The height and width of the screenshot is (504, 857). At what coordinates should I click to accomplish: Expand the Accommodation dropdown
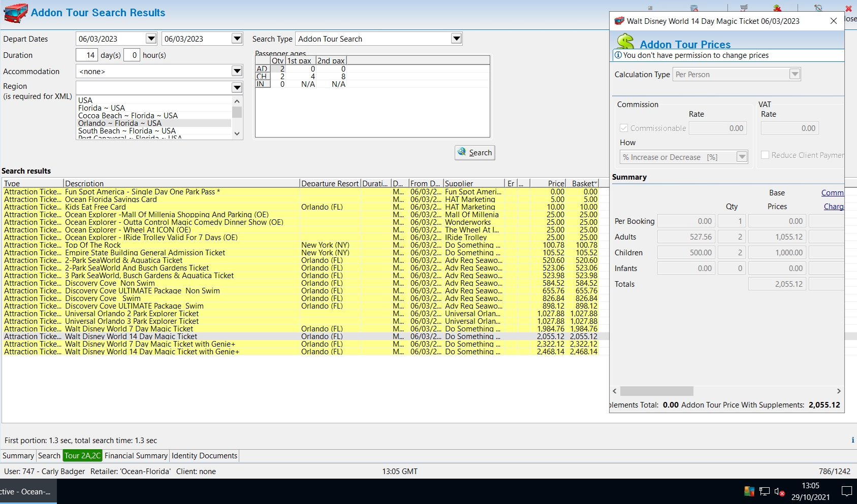(x=237, y=72)
